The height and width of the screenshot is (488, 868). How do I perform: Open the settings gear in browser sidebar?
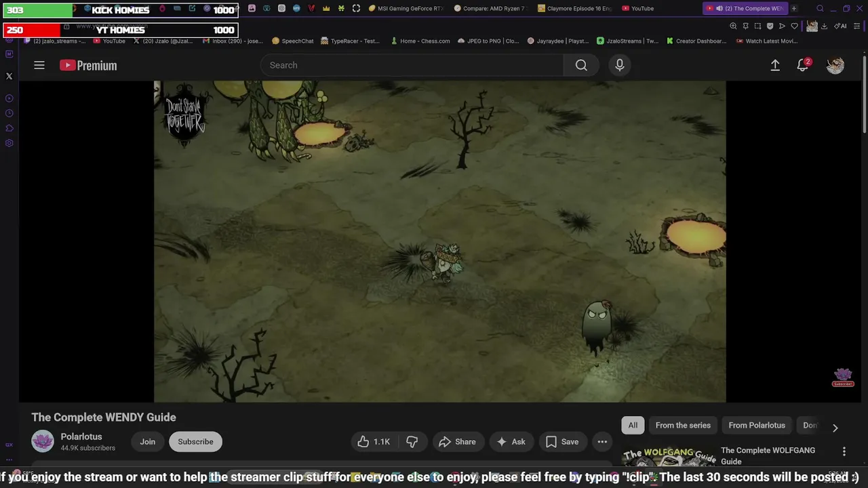pos(9,144)
